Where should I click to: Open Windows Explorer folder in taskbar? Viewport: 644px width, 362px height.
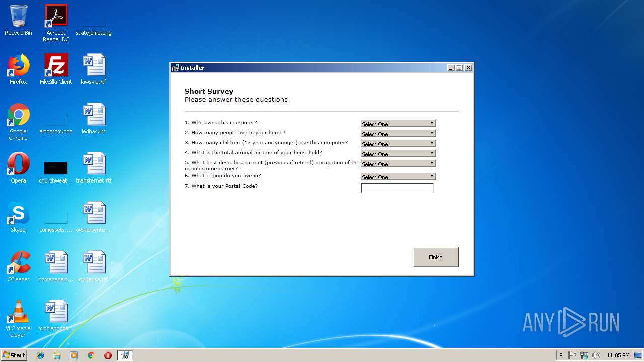tap(57, 355)
